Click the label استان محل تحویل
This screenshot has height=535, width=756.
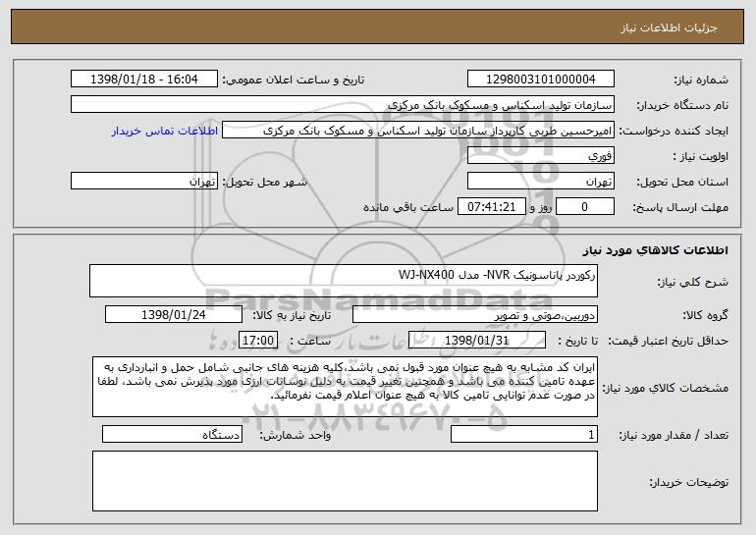(682, 183)
